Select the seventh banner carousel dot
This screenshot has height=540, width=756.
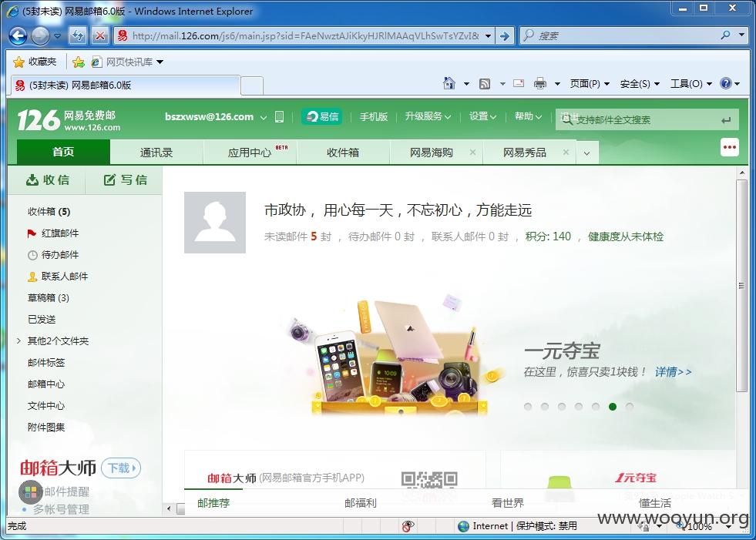click(x=629, y=407)
